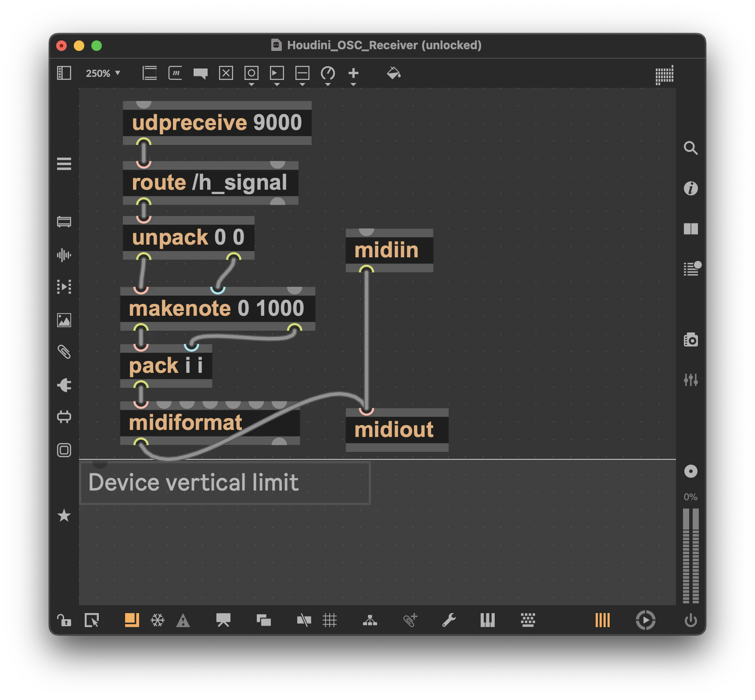
Task: Open the component browser below the plug icon
Action: point(64,417)
